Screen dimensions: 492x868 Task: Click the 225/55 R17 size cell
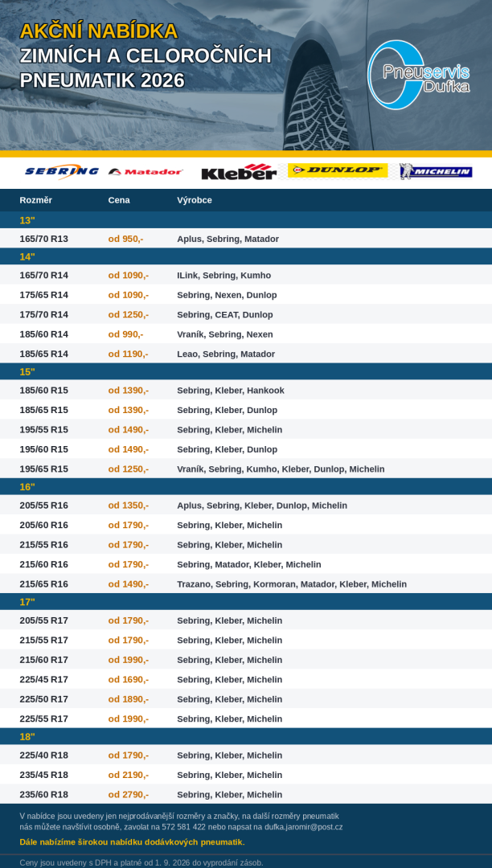(x=43, y=719)
